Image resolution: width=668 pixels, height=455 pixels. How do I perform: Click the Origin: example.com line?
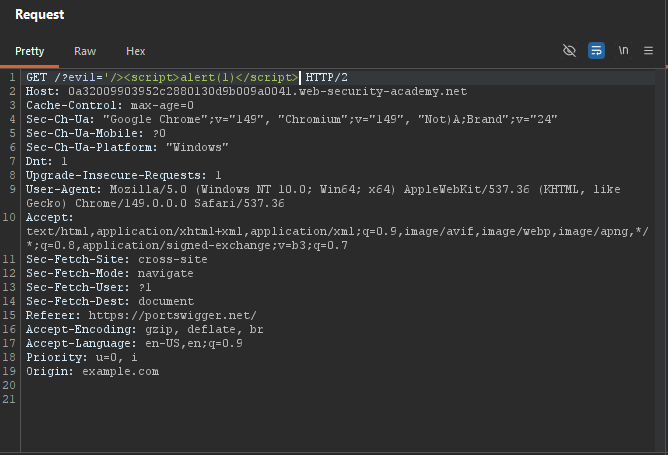click(x=92, y=371)
